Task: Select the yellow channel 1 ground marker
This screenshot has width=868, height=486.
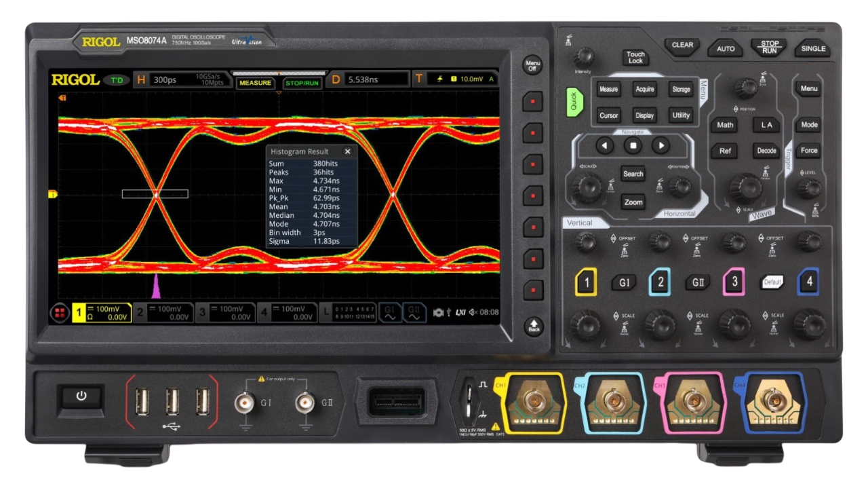Action: tap(52, 195)
